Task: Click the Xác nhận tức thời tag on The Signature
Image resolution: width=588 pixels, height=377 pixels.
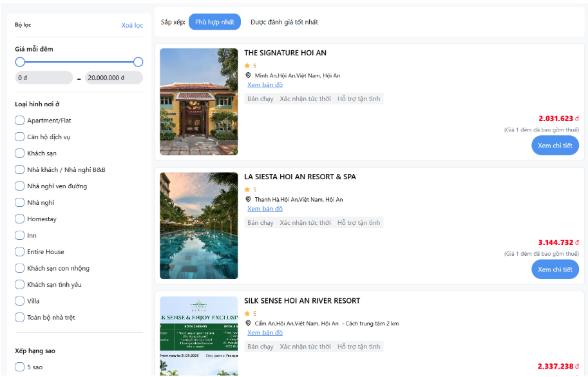Action: (x=305, y=99)
